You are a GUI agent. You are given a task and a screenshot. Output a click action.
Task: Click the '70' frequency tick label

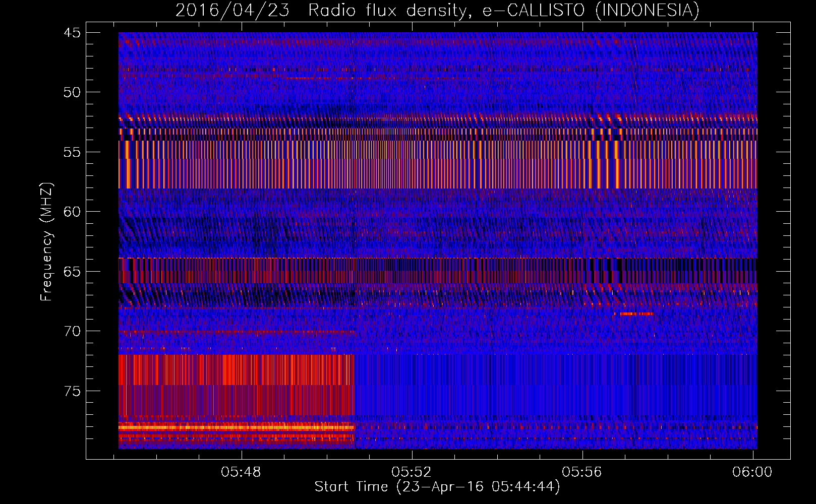(72, 331)
